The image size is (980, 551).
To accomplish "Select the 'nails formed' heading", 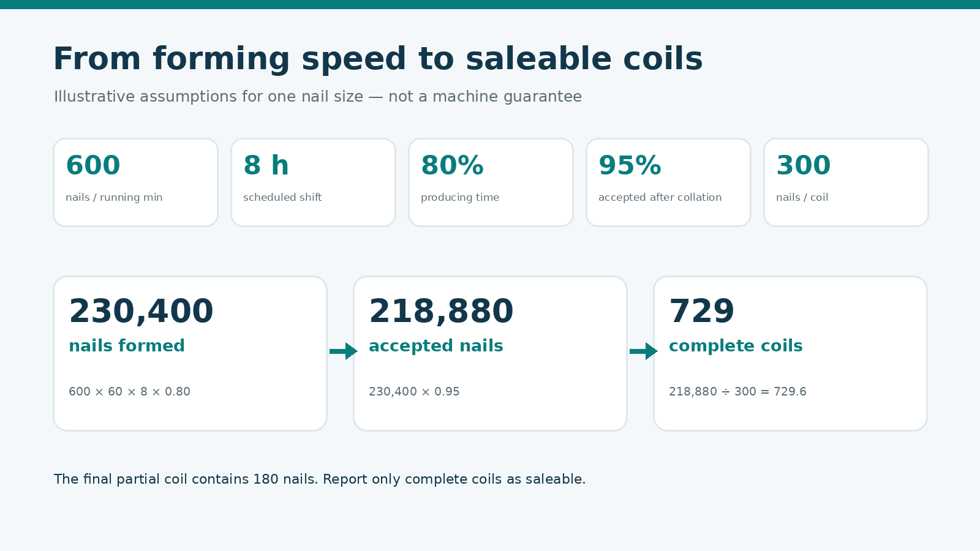I will pyautogui.click(x=127, y=346).
